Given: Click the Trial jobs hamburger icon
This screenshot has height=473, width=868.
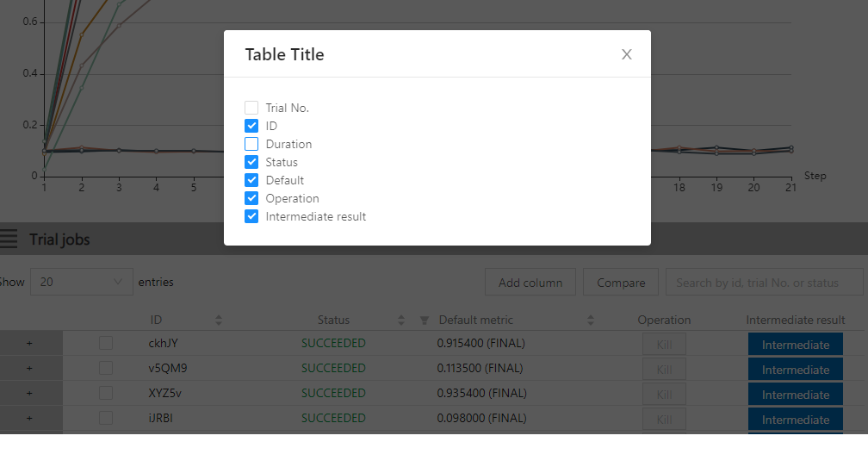Looking at the screenshot, I should 9,239.
